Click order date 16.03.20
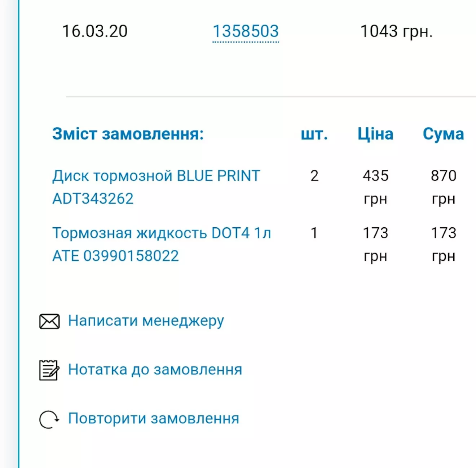This screenshot has width=476, height=468. point(95,31)
